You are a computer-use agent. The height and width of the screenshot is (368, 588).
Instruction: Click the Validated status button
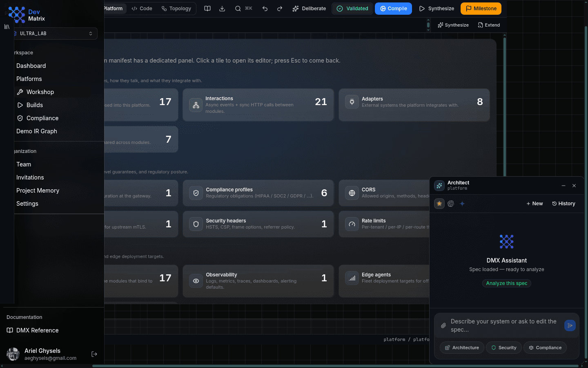pyautogui.click(x=352, y=9)
